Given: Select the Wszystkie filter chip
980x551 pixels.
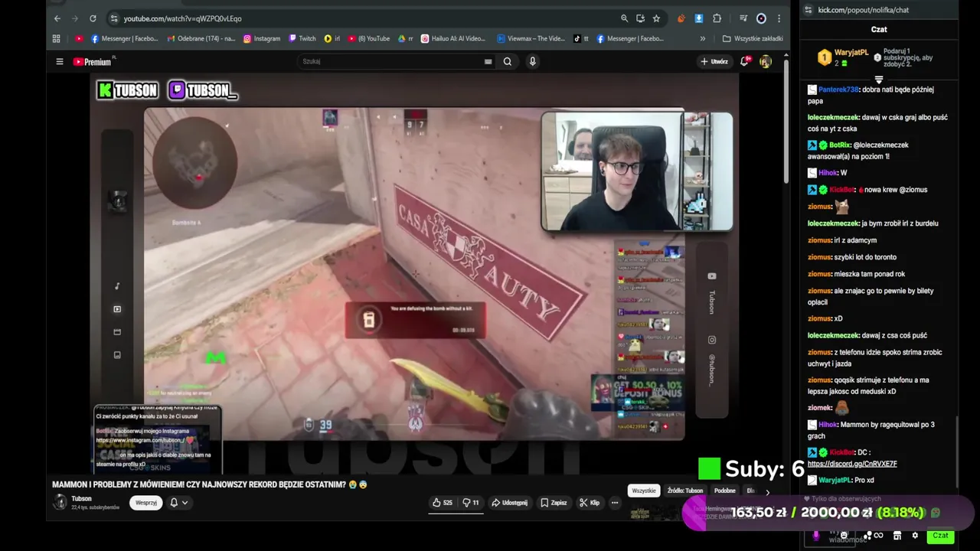Looking at the screenshot, I should pyautogui.click(x=644, y=491).
